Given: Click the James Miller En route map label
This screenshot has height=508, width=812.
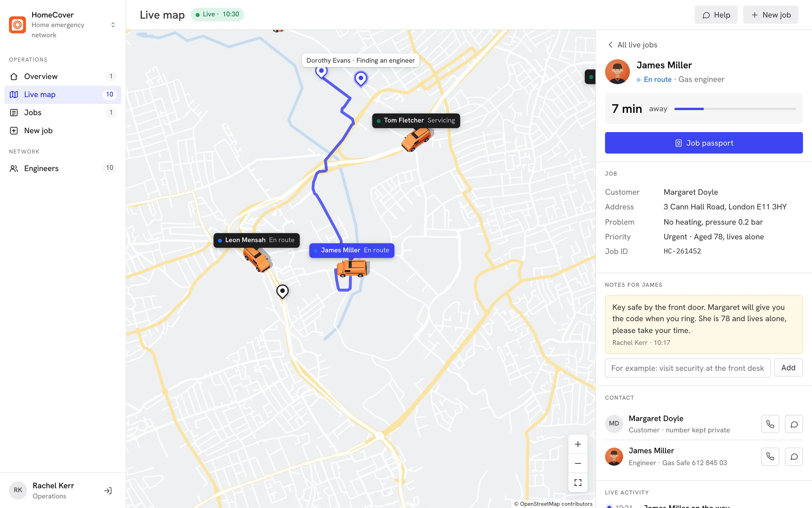Looking at the screenshot, I should (x=352, y=250).
